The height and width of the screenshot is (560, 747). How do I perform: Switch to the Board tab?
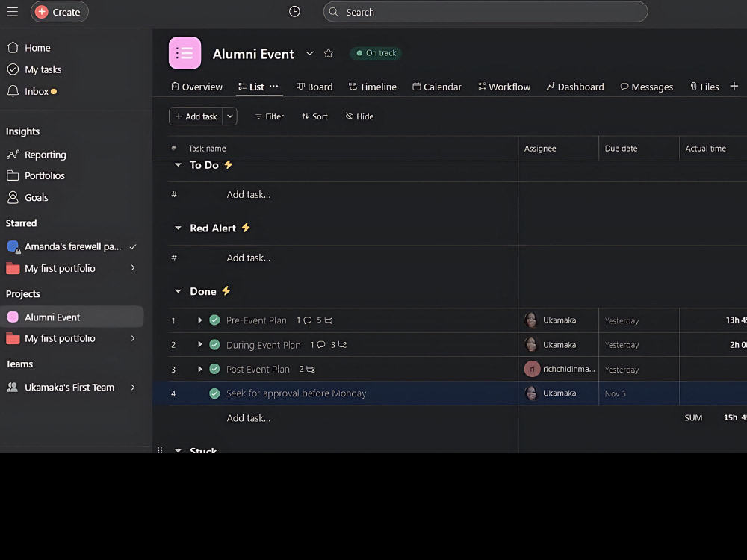click(314, 87)
